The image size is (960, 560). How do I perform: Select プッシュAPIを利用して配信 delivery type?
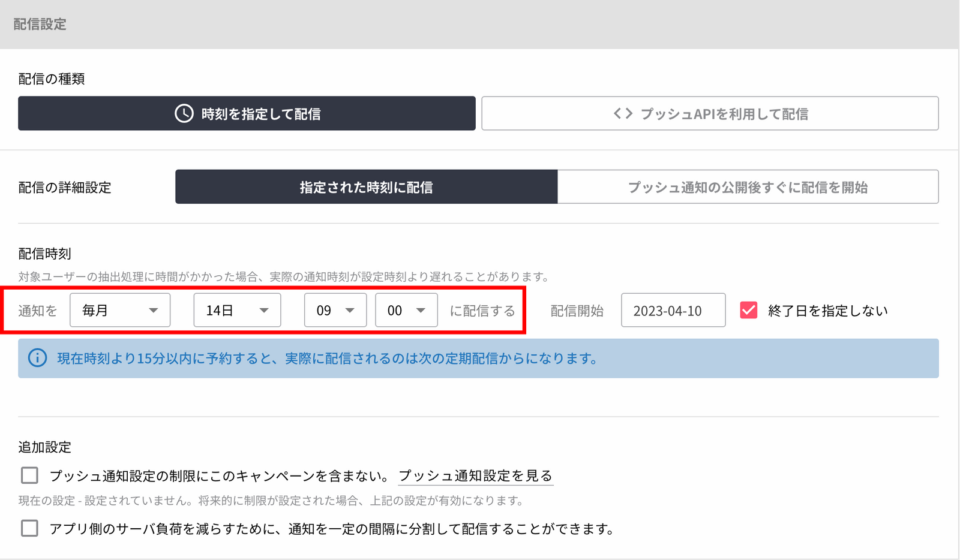tap(710, 113)
